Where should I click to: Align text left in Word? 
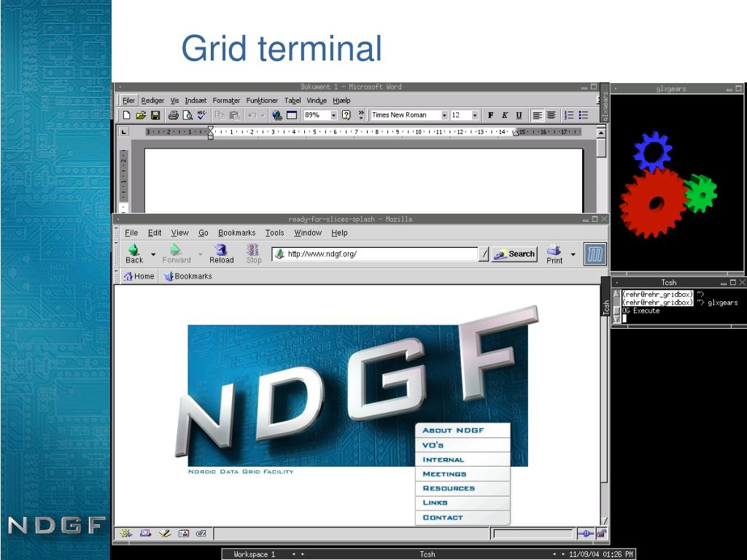(x=537, y=115)
